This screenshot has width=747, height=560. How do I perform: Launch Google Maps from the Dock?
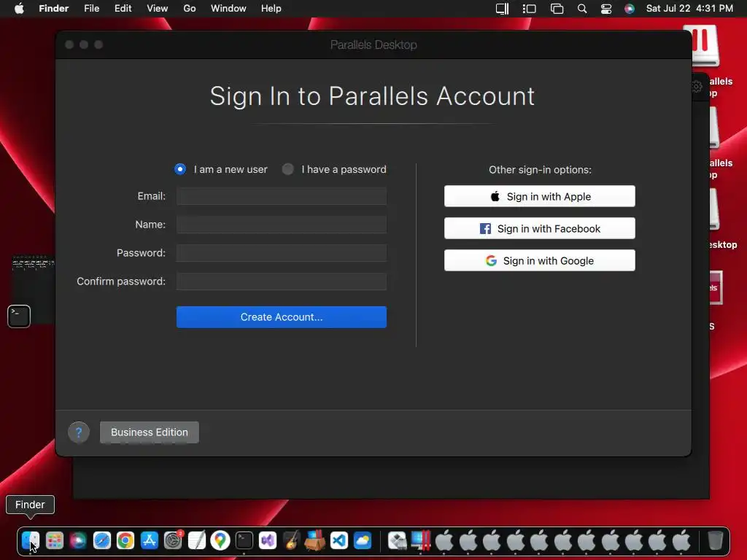tap(220, 540)
